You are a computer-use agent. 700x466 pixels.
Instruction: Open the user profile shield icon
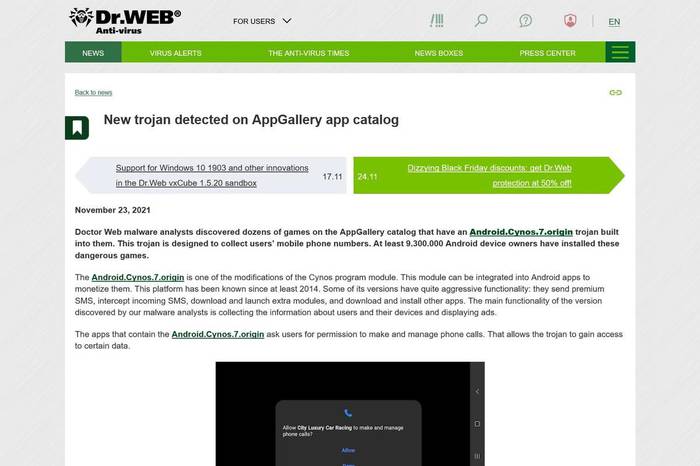[x=570, y=21]
